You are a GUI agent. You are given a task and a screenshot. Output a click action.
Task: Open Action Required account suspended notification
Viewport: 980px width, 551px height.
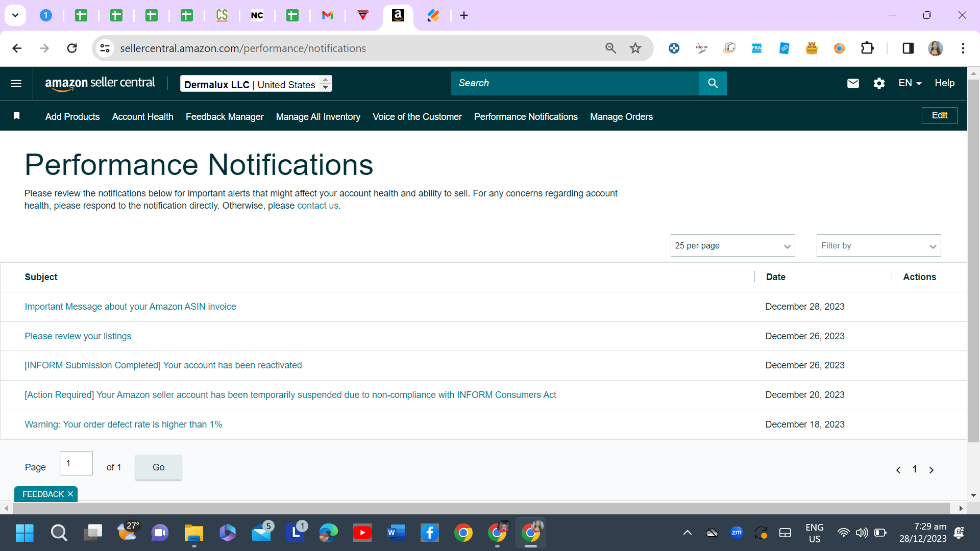[290, 395]
